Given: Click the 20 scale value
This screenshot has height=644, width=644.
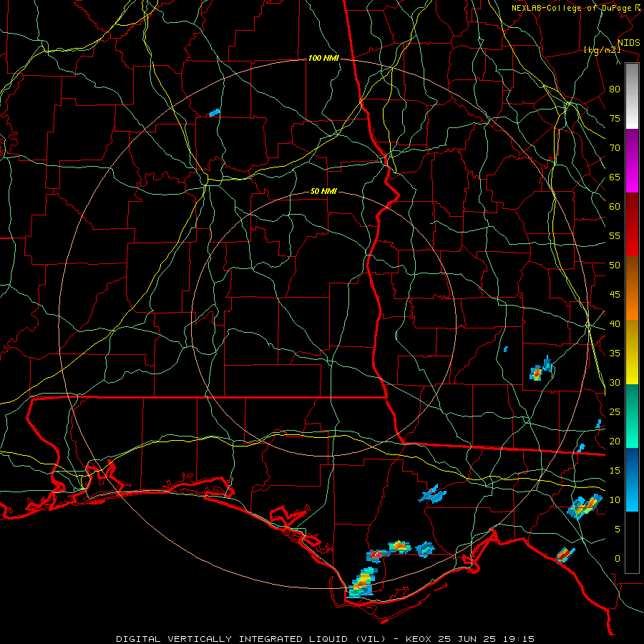Looking at the screenshot, I should [x=615, y=441].
